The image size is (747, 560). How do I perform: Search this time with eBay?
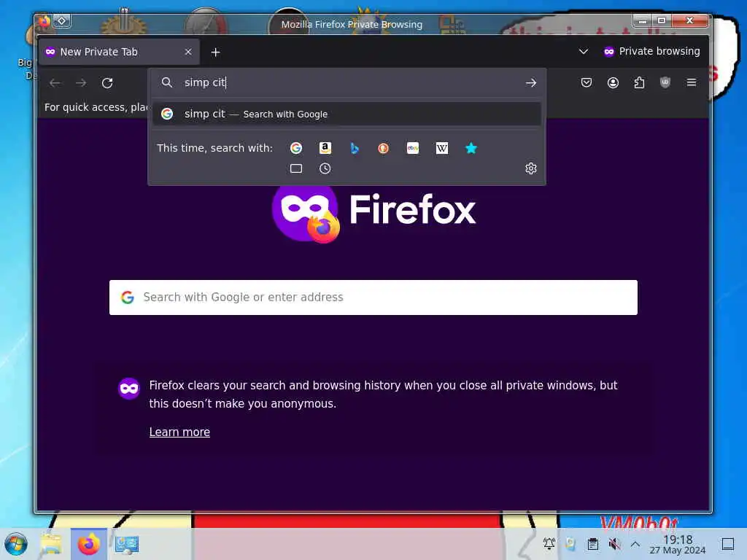(x=413, y=148)
